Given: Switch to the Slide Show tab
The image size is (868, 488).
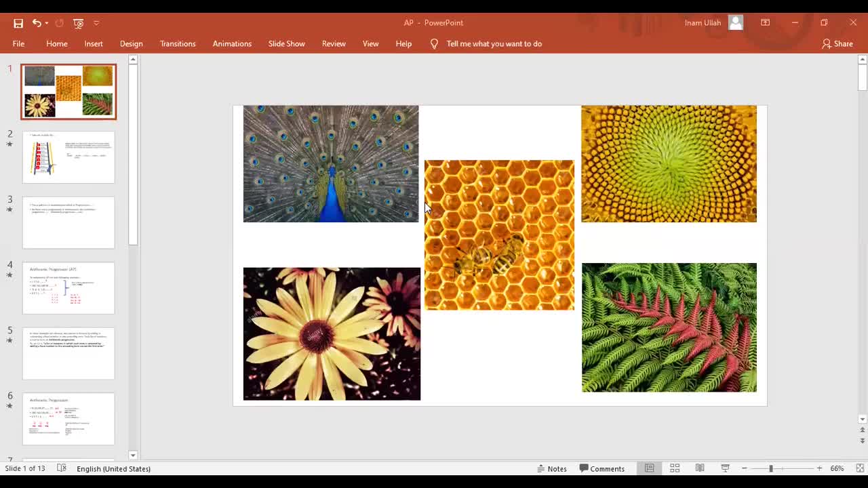Looking at the screenshot, I should (x=286, y=43).
